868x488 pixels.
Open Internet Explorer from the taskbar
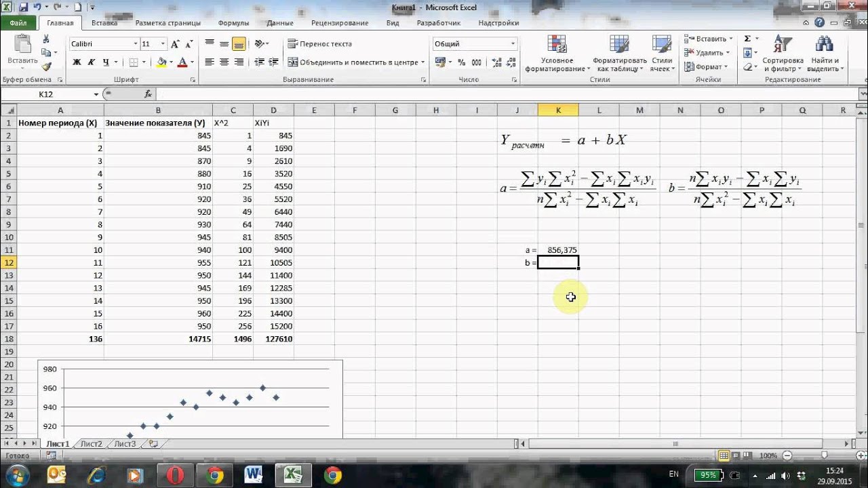pyautogui.click(x=97, y=475)
